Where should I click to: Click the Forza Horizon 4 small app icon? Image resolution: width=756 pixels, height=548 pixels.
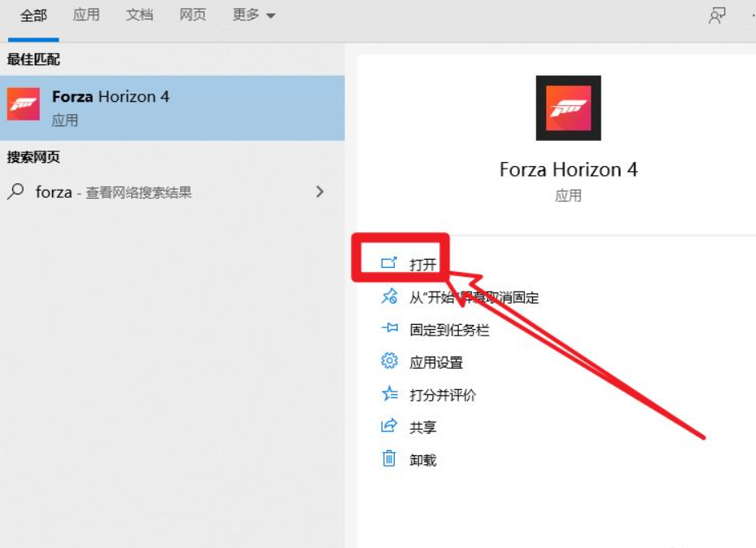23,104
